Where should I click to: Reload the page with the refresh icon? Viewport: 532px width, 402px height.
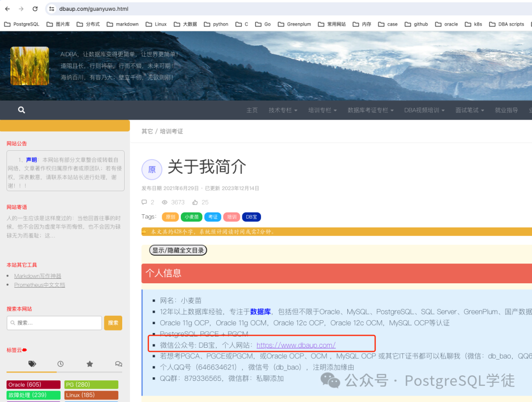(35, 9)
